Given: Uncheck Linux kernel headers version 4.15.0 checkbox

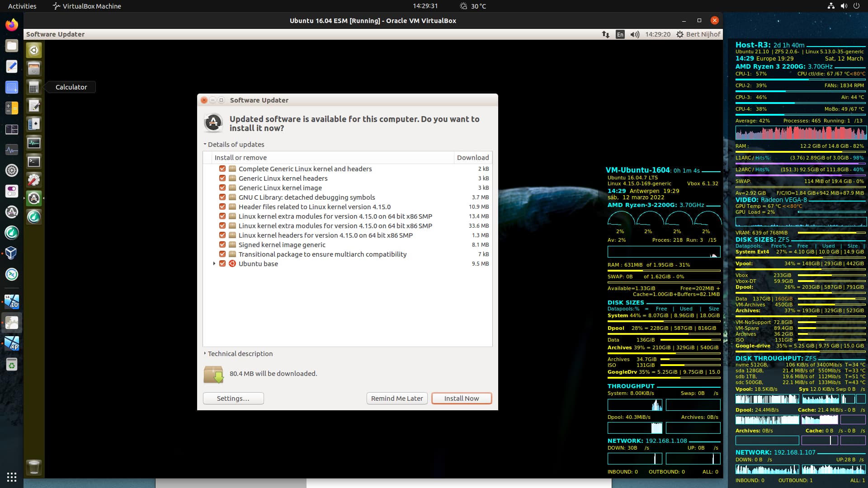Looking at the screenshot, I should (222, 235).
